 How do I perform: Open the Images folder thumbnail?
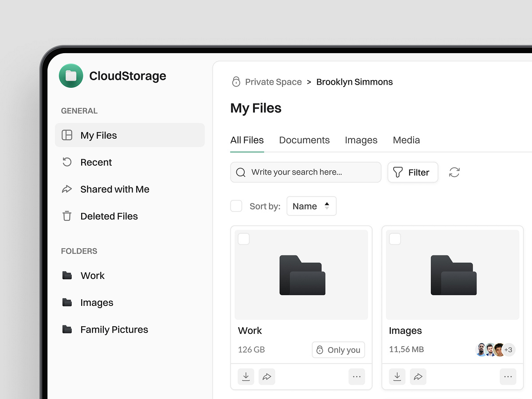point(453,275)
